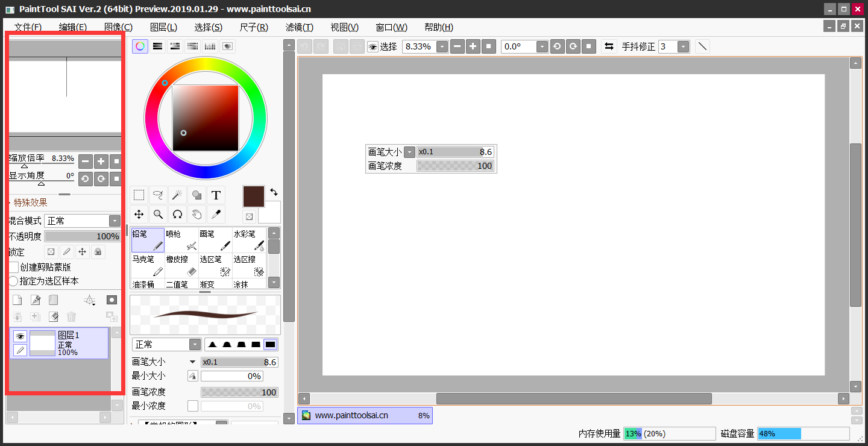Zoom out using toolbar minus button

[458, 46]
